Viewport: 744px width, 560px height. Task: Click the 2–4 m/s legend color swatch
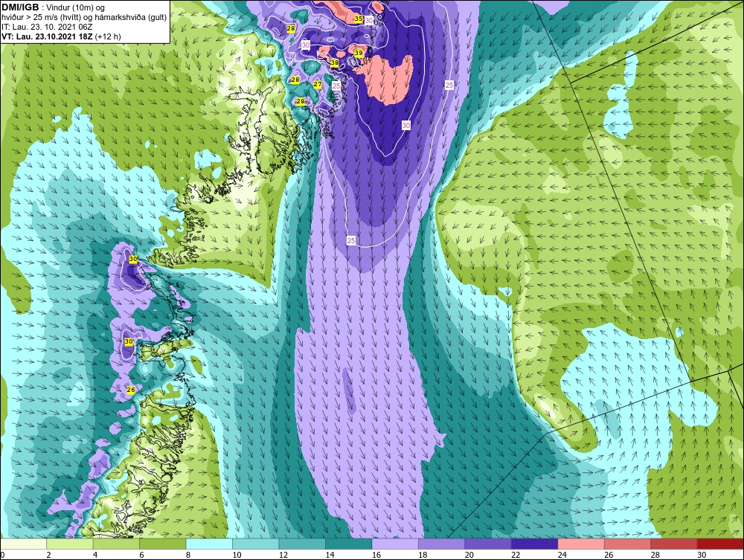coord(70,544)
